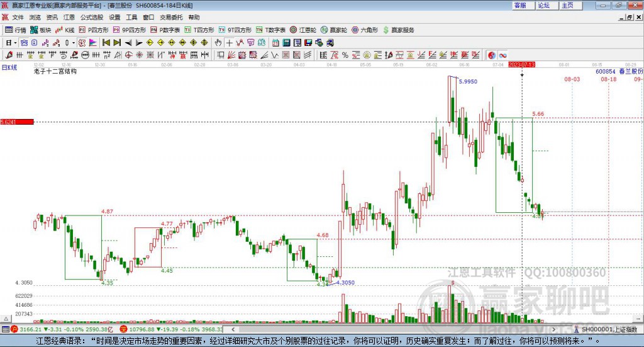Launch the 江恩轮 Gann wheel
Screen dimensions: 644x347
[303, 30]
